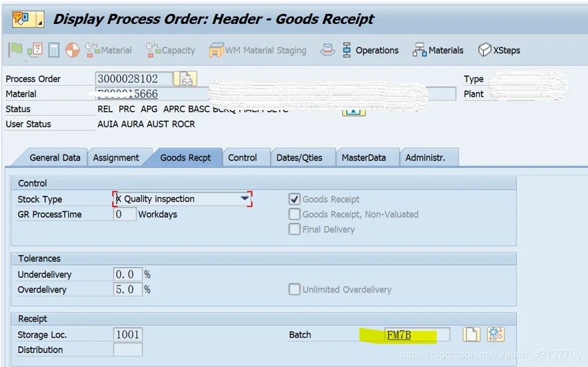Open the Materials overview
The image size is (588, 367).
438,50
